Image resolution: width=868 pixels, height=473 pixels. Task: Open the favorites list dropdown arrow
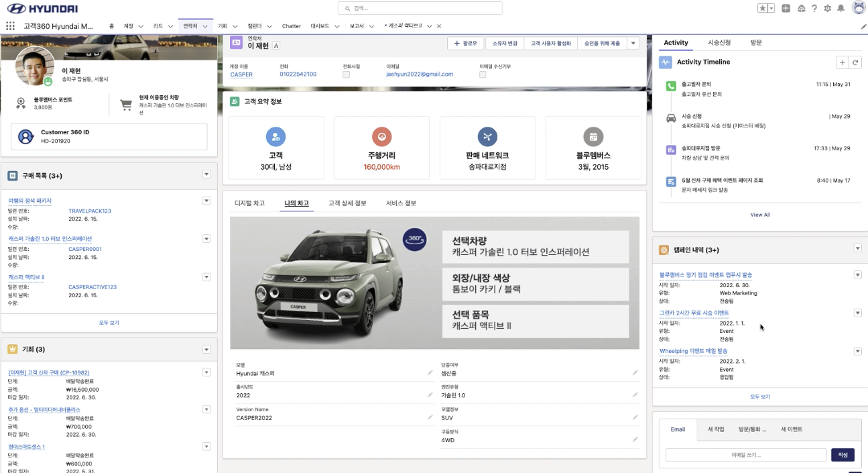coord(771,8)
